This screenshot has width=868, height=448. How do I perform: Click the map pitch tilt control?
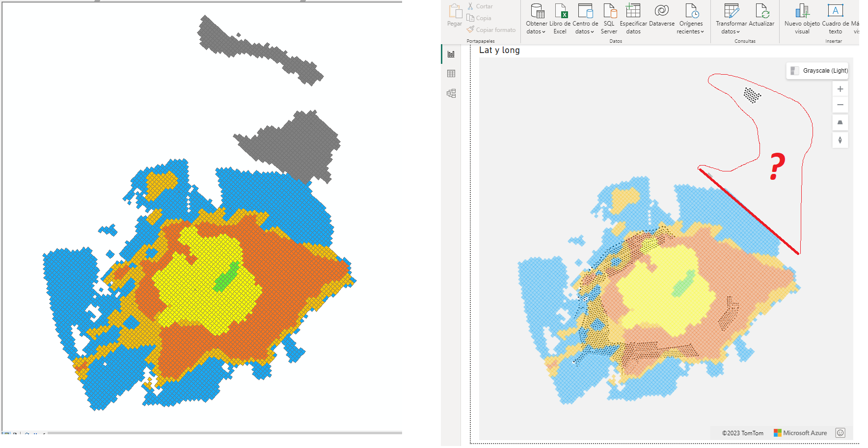(840, 122)
